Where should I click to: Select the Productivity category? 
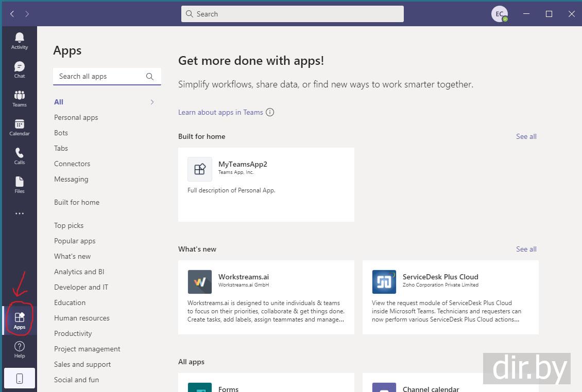point(73,333)
